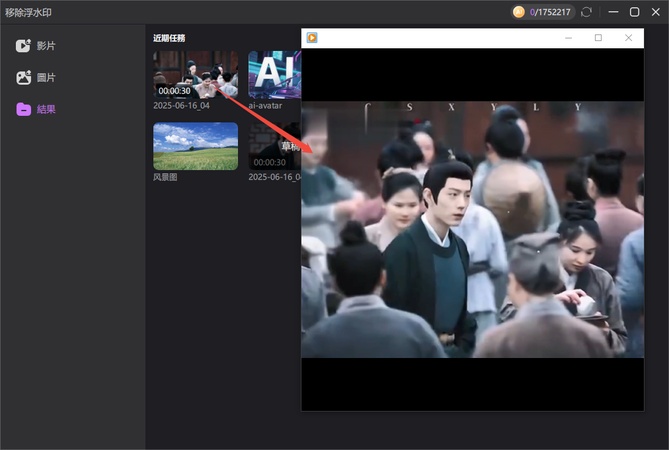The image size is (669, 450).
Task: Close the video preview window
Action: [x=628, y=38]
